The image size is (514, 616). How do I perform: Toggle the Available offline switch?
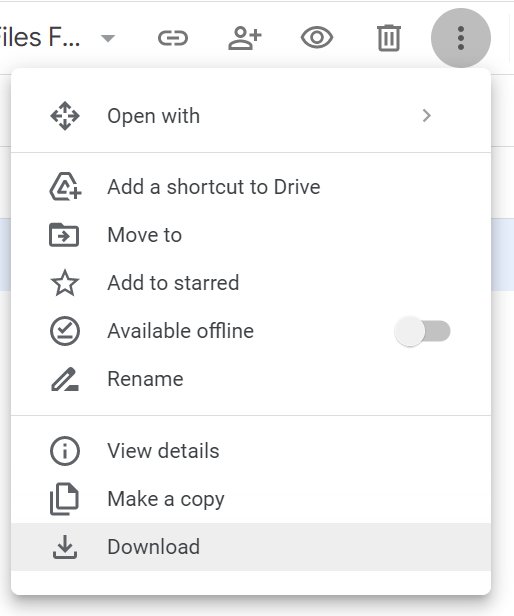[x=422, y=331]
